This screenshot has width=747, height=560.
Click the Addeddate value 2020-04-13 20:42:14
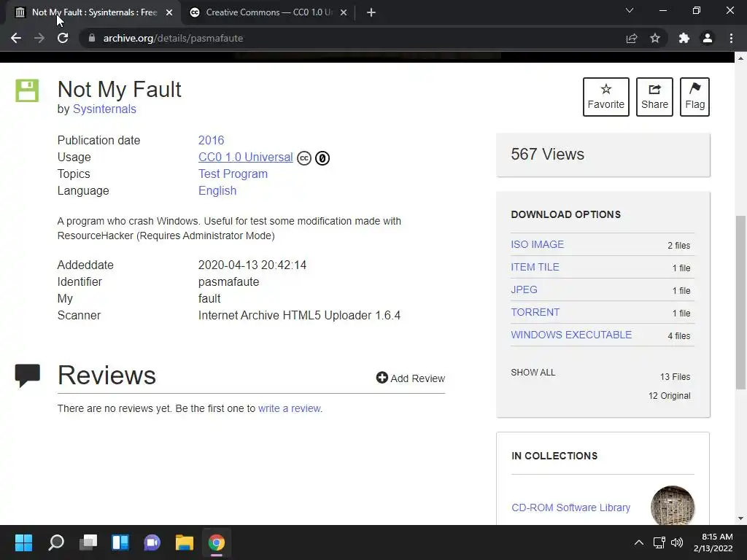(x=252, y=265)
